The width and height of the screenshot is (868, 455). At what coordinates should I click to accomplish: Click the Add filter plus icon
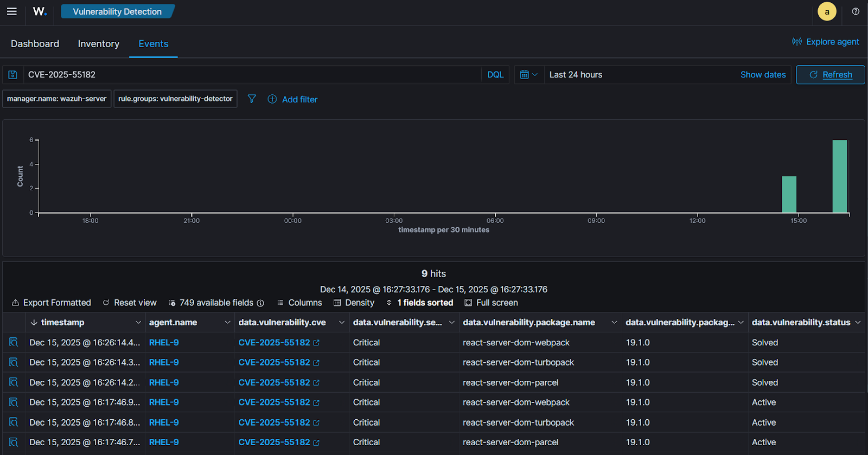(272, 99)
